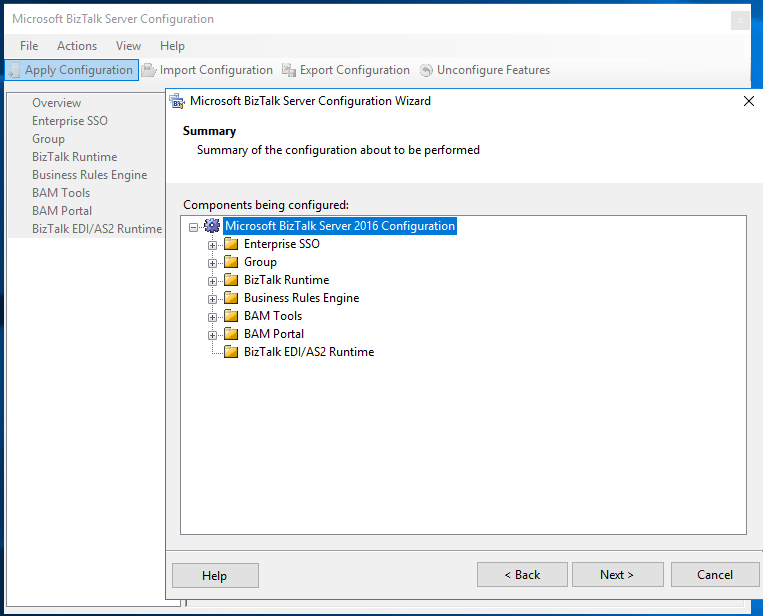Expand the BAM Portal tree node
763x616 pixels.
212,335
